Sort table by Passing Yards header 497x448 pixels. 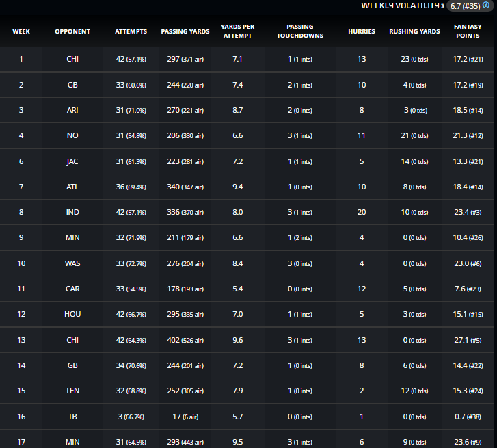click(185, 31)
